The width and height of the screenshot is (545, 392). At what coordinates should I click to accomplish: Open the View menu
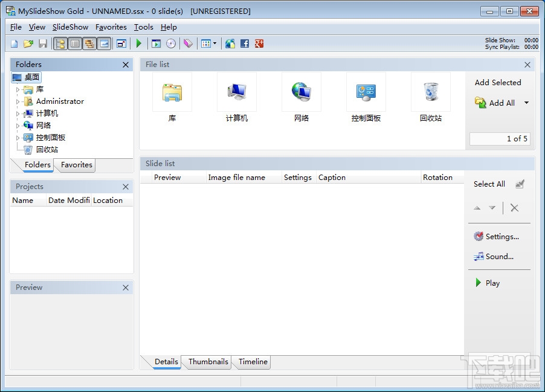[37, 27]
